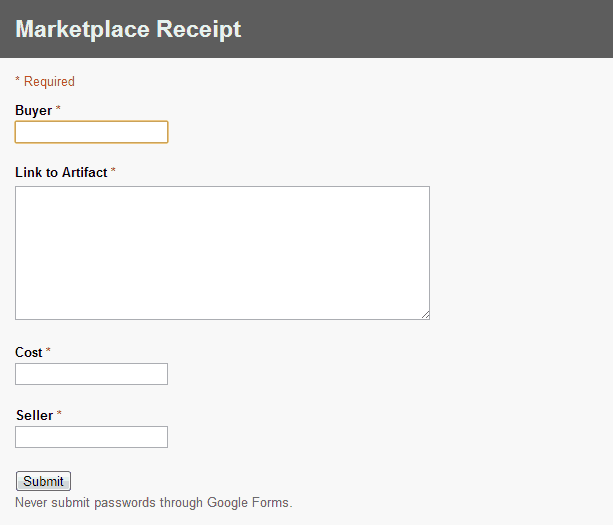613x525 pixels.
Task: Click the asterisk next to Buyer
Action: tap(58, 108)
